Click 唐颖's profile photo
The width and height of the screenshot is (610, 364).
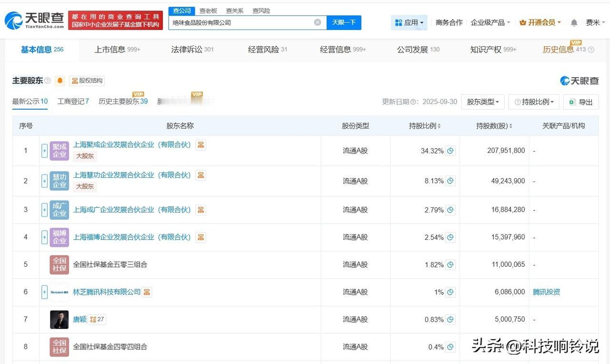click(60, 320)
